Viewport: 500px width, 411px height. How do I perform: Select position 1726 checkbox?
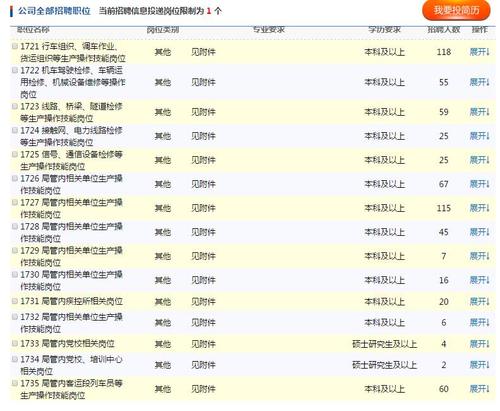(15, 178)
